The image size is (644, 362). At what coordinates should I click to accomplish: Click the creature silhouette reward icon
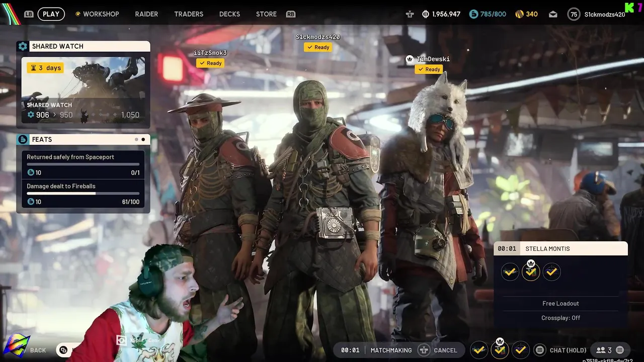(x=85, y=116)
